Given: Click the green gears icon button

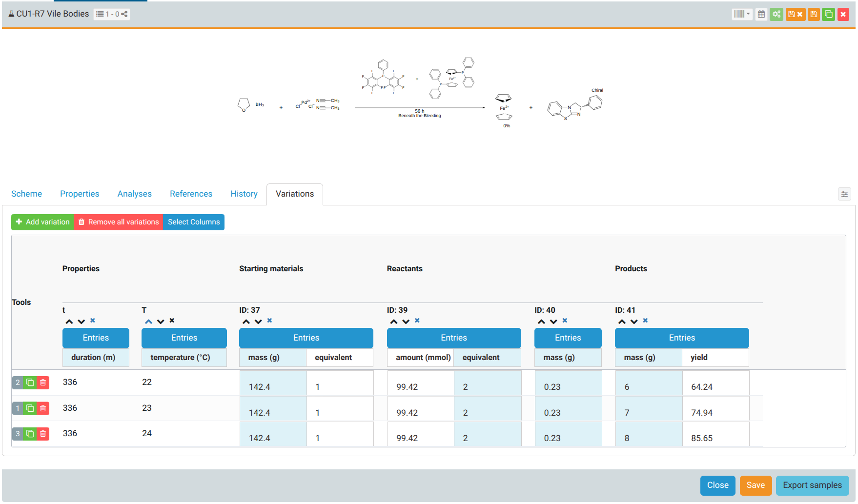Looking at the screenshot, I should click(776, 14).
